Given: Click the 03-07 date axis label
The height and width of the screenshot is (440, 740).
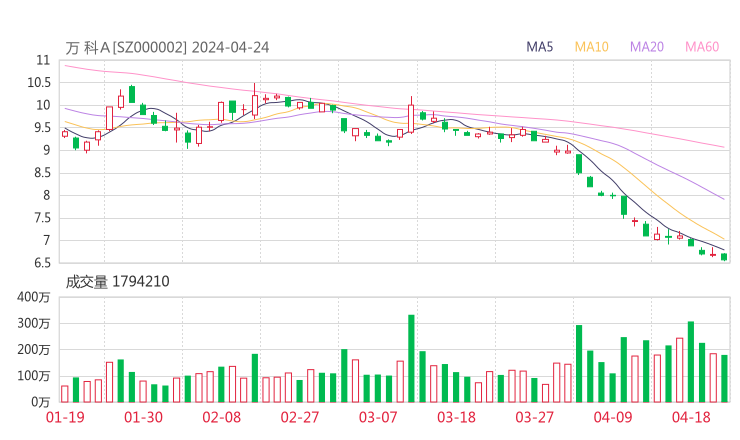Looking at the screenshot, I should tap(378, 417).
